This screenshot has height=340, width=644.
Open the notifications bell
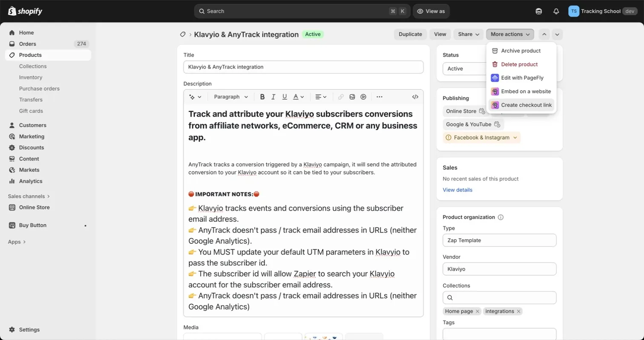pos(556,11)
